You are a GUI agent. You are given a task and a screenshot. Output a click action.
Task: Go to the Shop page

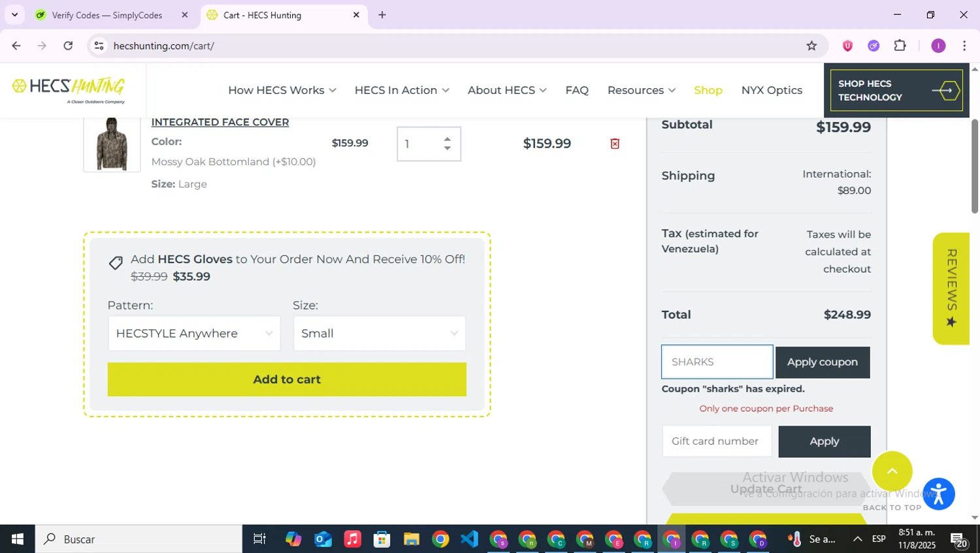[x=708, y=90]
